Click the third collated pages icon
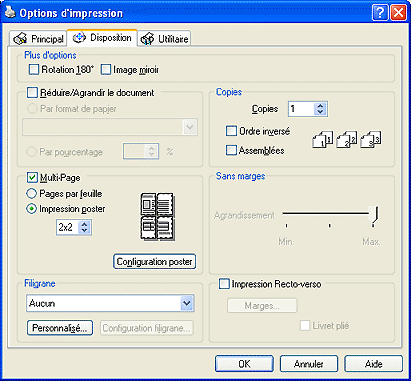 coord(371,139)
